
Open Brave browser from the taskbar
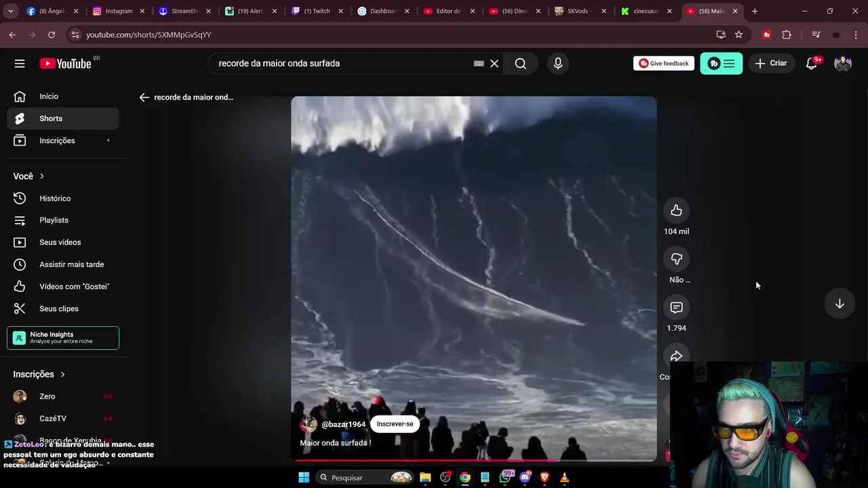pos(545,477)
